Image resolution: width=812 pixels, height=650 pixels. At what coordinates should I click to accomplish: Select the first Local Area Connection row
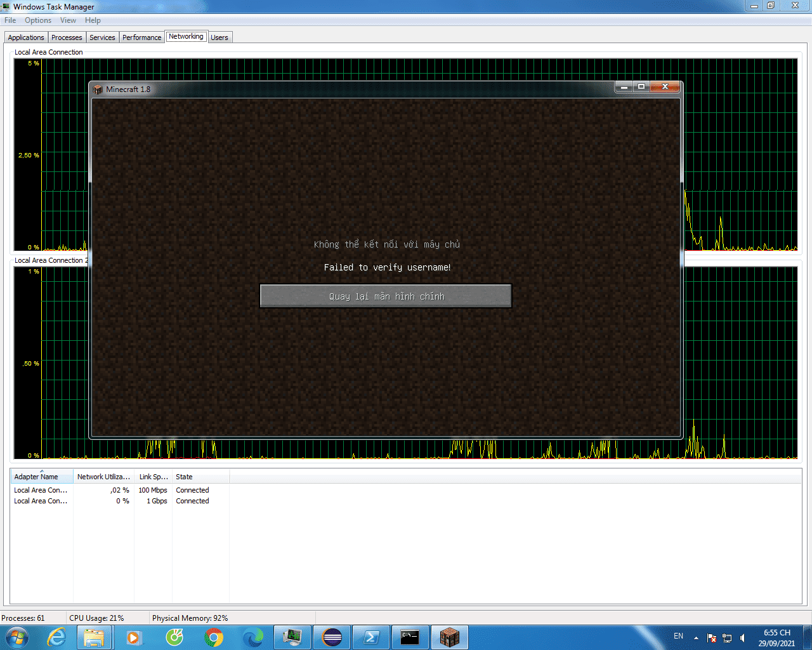click(x=41, y=490)
